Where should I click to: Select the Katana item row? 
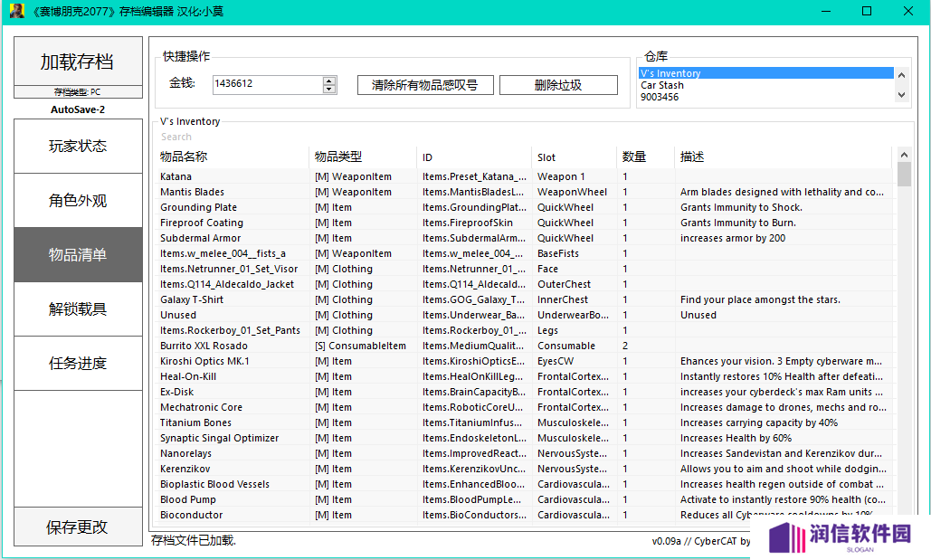tap(524, 176)
